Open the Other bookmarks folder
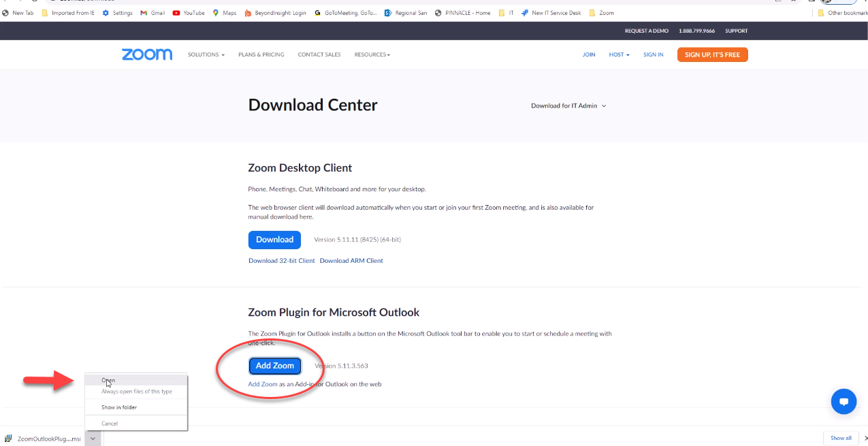The height and width of the screenshot is (446, 868). click(x=842, y=13)
